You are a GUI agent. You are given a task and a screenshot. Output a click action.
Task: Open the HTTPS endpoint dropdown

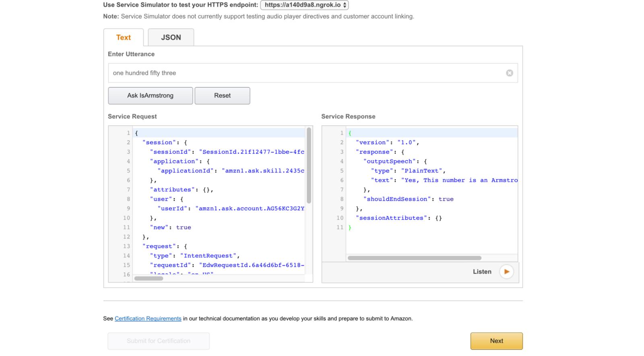click(304, 5)
